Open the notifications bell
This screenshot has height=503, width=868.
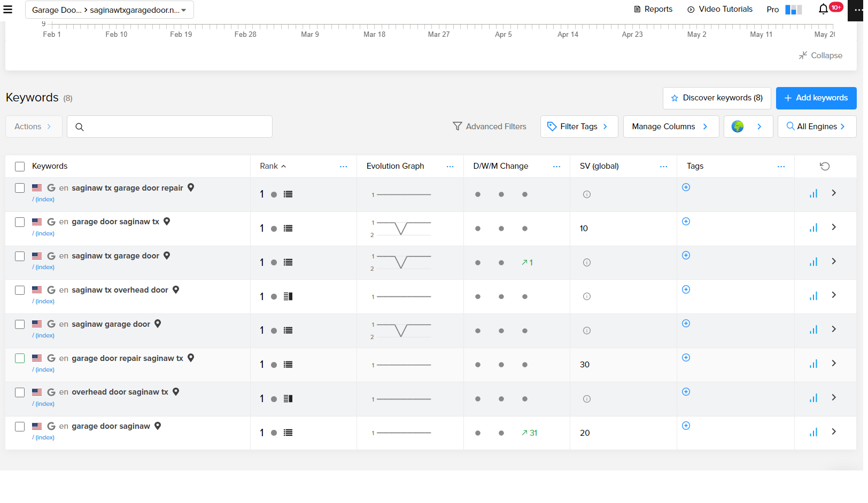point(823,9)
